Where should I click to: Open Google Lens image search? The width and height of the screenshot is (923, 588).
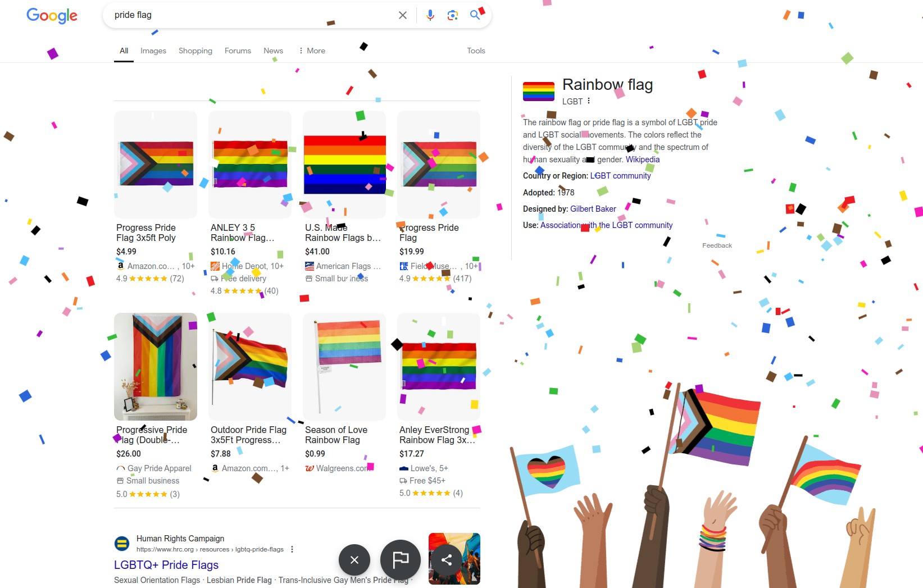453,15
